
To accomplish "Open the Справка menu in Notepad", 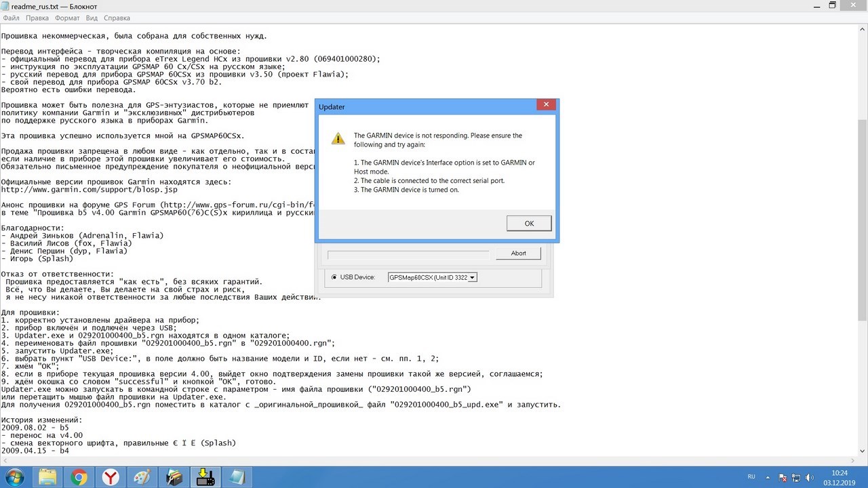I will tap(117, 18).
